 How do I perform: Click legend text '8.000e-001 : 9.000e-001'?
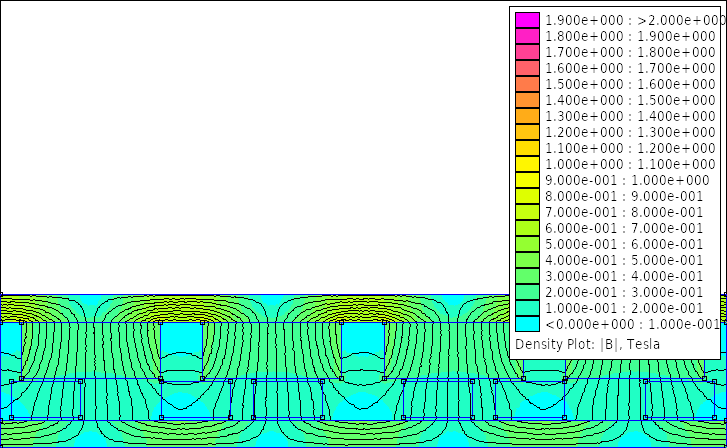tap(624, 196)
